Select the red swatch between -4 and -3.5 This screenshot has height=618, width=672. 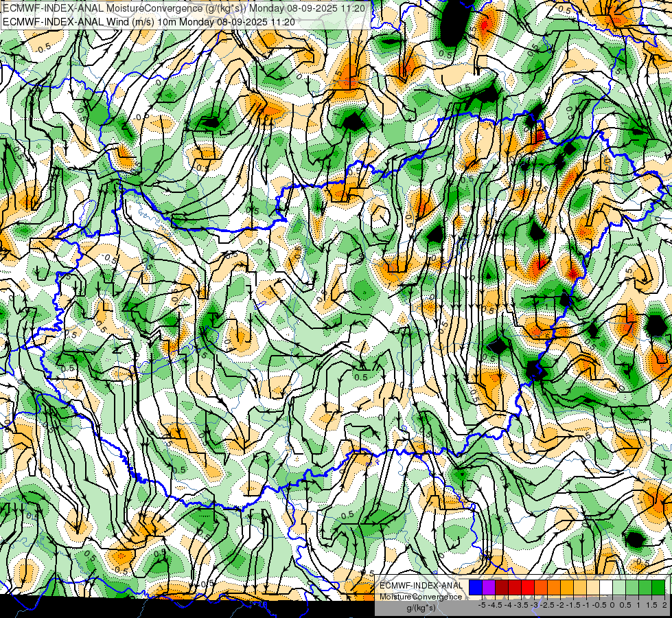click(x=515, y=588)
